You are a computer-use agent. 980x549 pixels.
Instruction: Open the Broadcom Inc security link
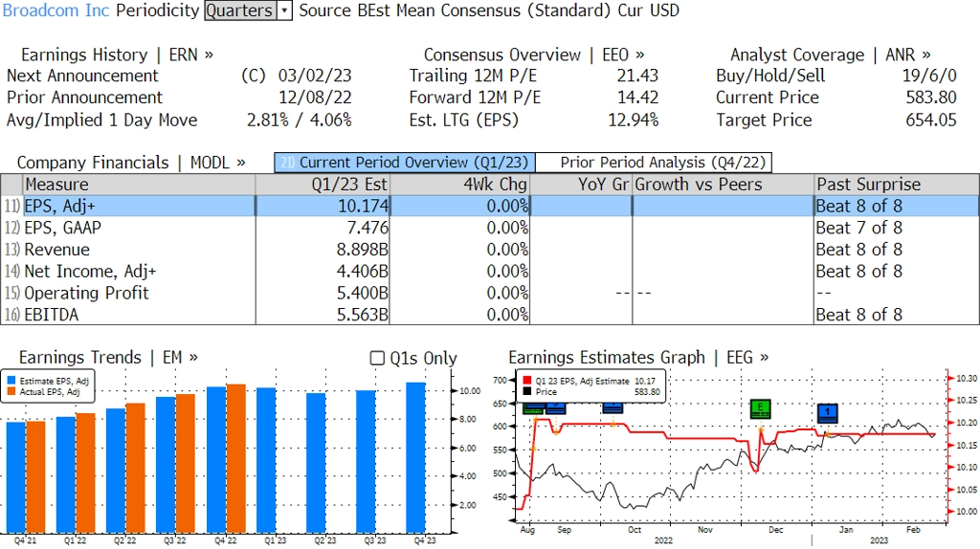56,11
